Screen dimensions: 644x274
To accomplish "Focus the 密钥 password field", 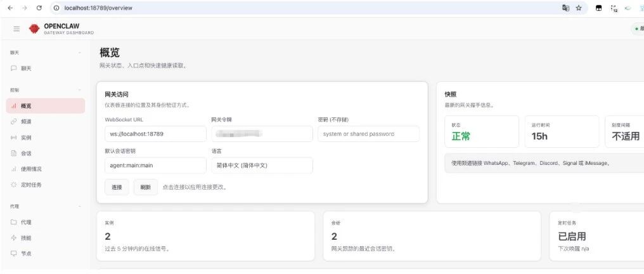I will [368, 134].
